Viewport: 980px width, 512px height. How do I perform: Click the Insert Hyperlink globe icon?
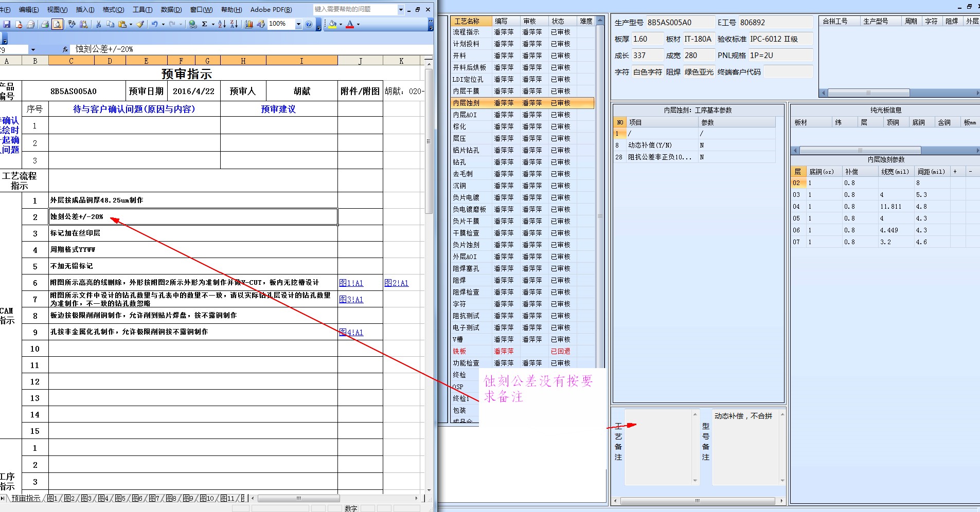click(192, 24)
